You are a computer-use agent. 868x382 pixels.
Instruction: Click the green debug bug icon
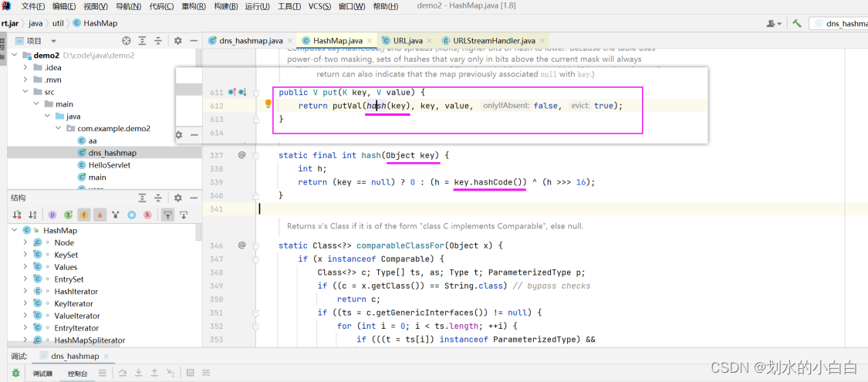tap(17, 374)
